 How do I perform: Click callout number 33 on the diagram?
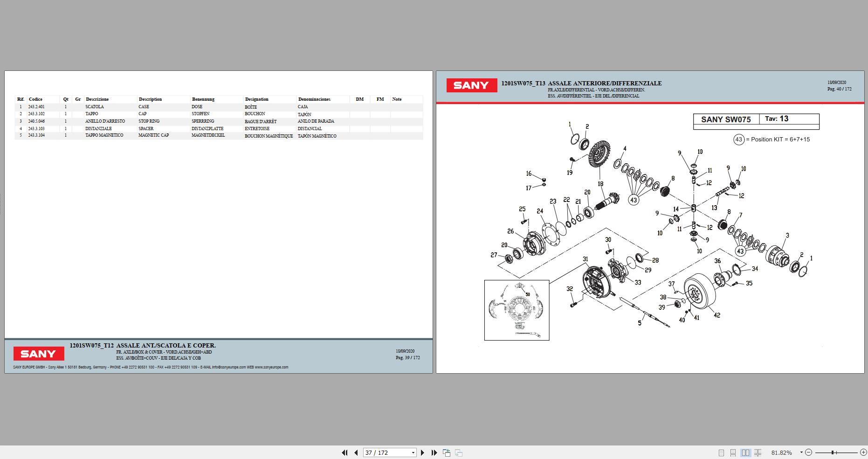pos(638,282)
